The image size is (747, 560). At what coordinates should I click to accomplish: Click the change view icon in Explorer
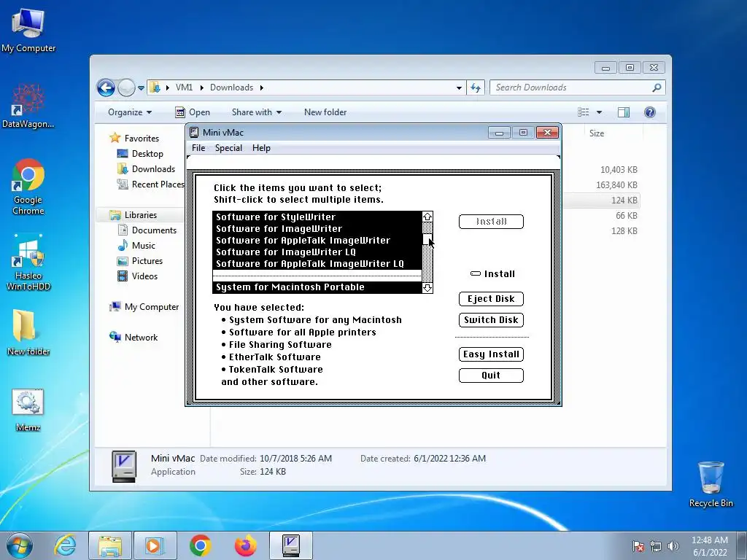click(x=584, y=112)
